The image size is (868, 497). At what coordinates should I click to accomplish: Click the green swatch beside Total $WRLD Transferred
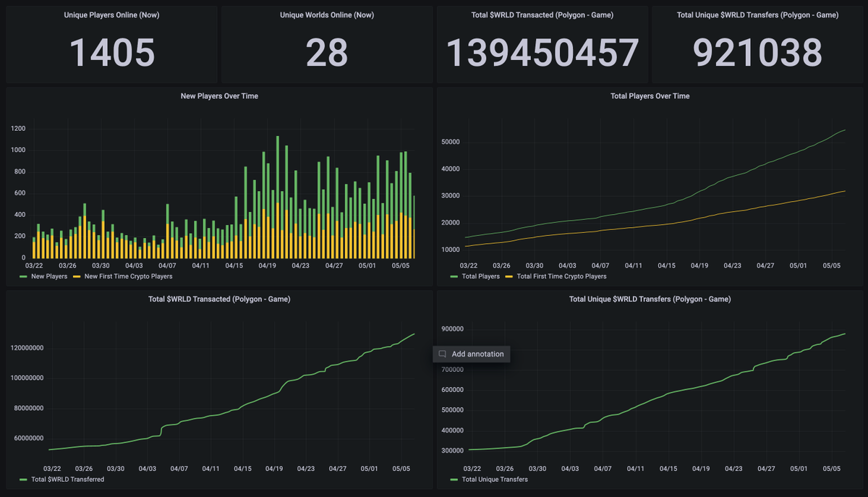coord(24,479)
